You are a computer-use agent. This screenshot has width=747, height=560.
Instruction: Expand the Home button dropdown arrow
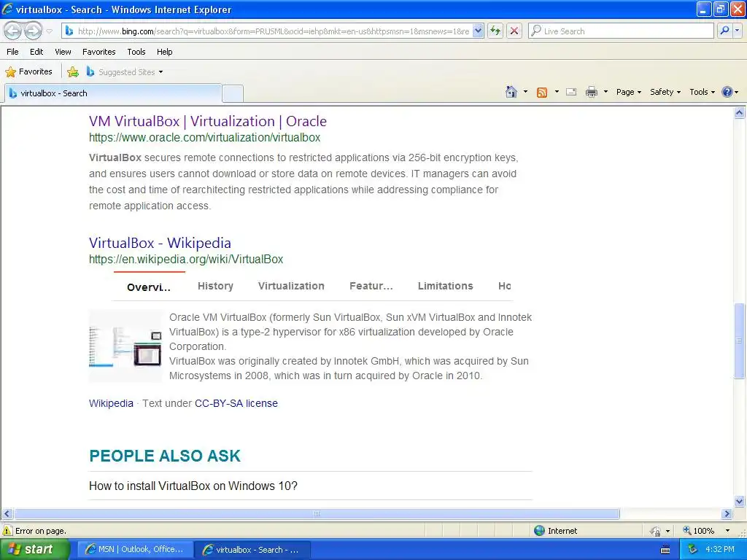coord(525,92)
